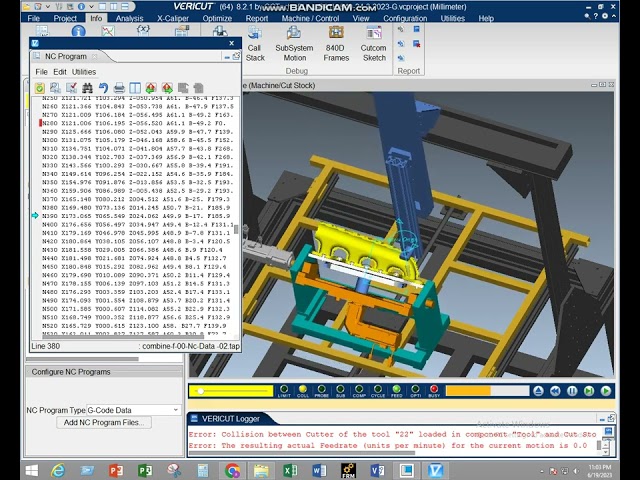Open Internet Explorer from taskbar
The width and height of the screenshot is (640, 480).
point(58,471)
